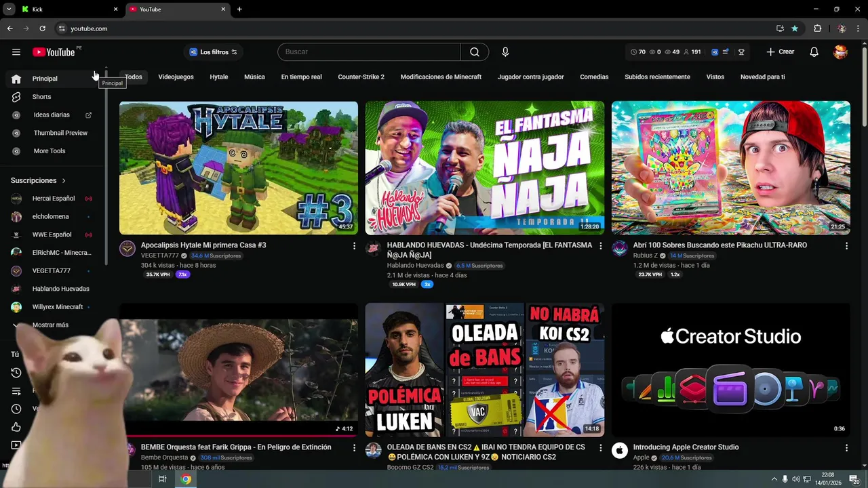Switch to the Kick browser tab
This screenshot has height=488, width=868.
(68, 9)
